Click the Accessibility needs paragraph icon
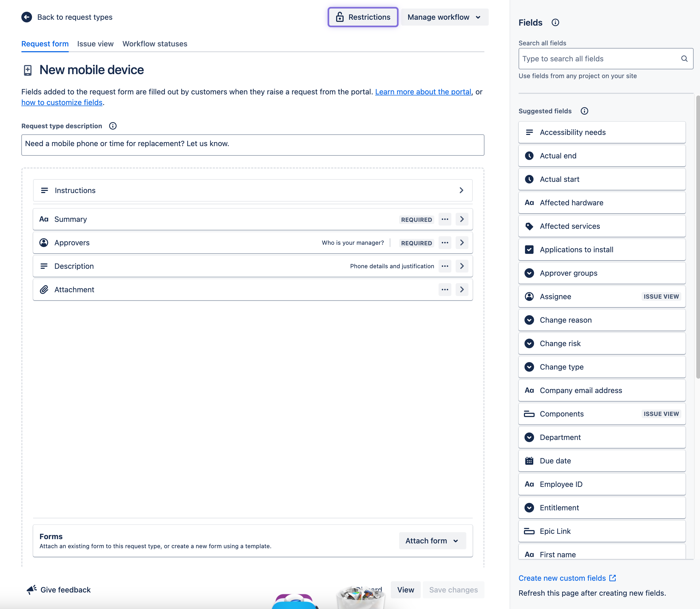700x609 pixels. point(529,133)
